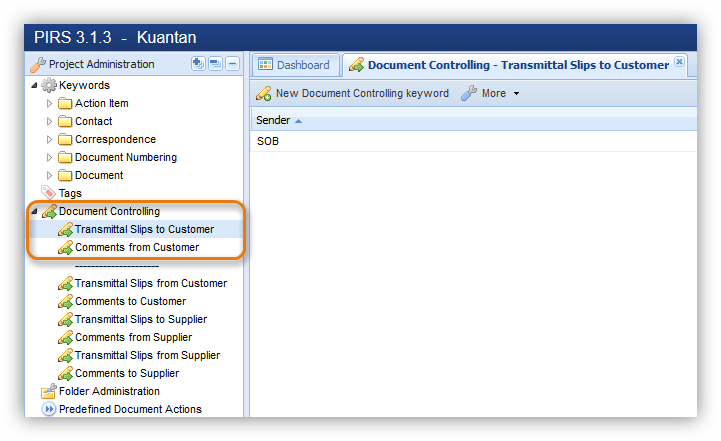Open the More dropdown arrow
Screen dimensions: 721x441
516,94
